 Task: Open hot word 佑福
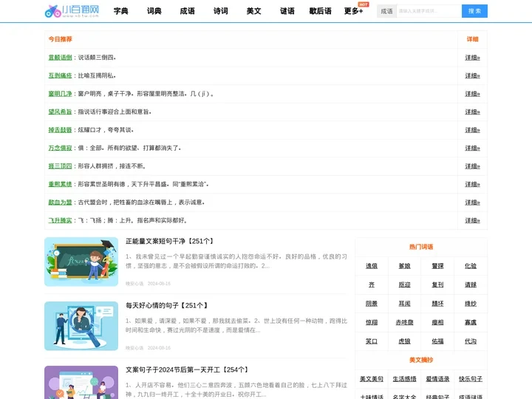pos(437,341)
